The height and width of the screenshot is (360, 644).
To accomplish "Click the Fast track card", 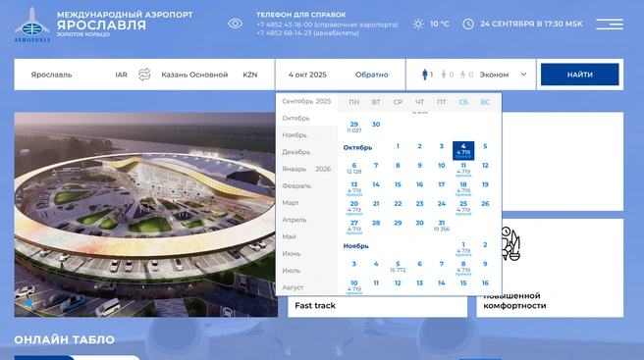I will (x=377, y=305).
